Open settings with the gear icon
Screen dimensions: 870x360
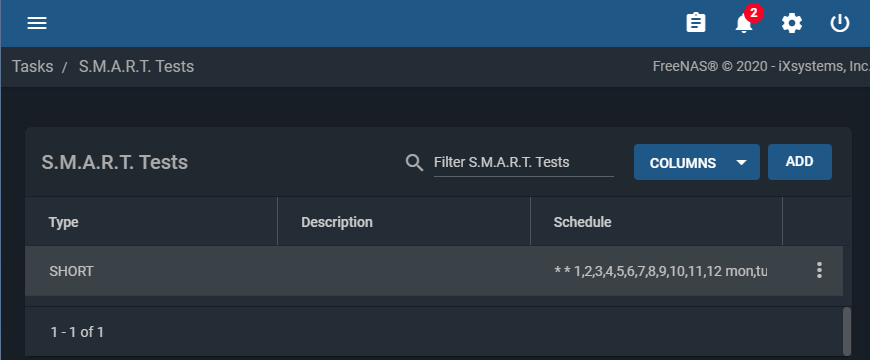pos(792,23)
